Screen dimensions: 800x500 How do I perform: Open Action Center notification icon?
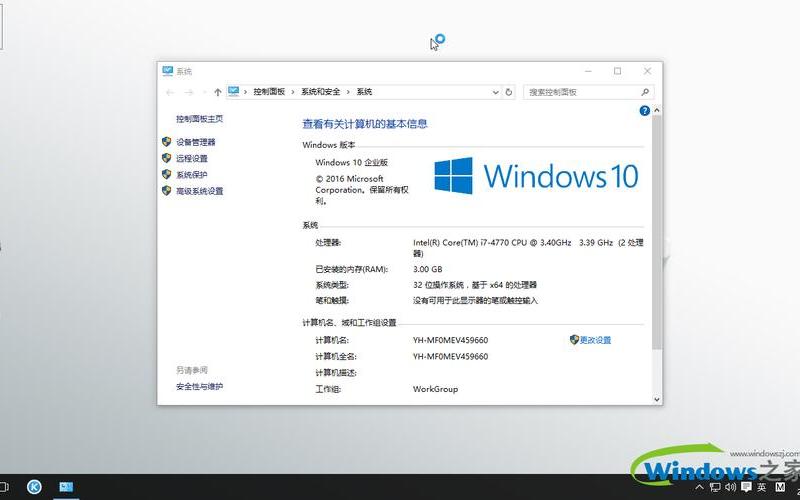tap(746, 487)
